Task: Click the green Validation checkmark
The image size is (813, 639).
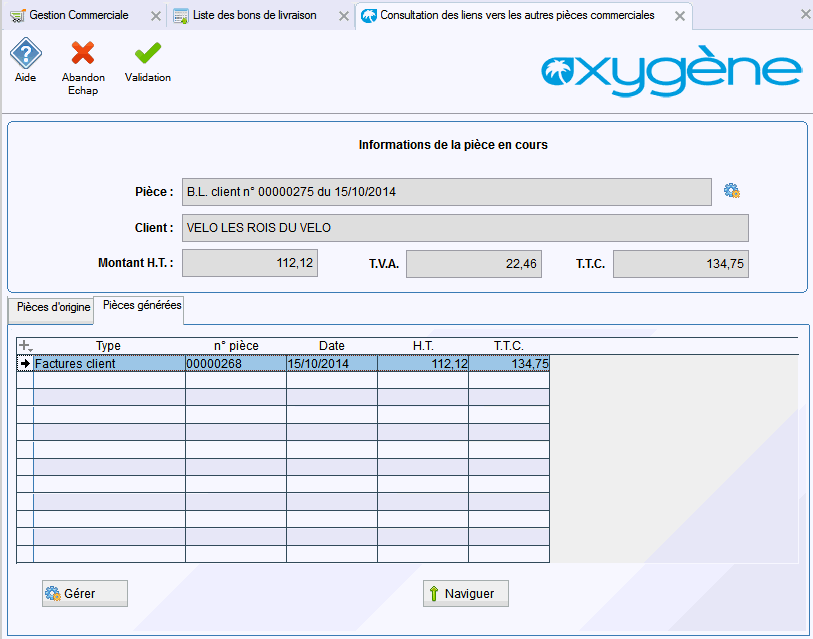Action: pos(148,53)
